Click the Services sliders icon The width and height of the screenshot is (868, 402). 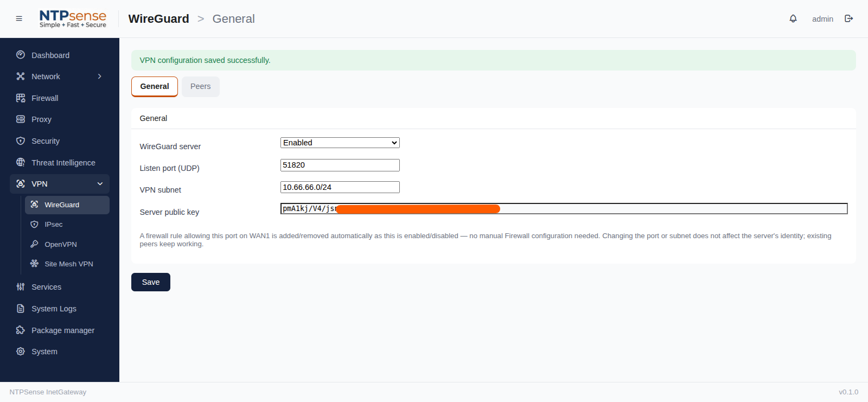21,287
